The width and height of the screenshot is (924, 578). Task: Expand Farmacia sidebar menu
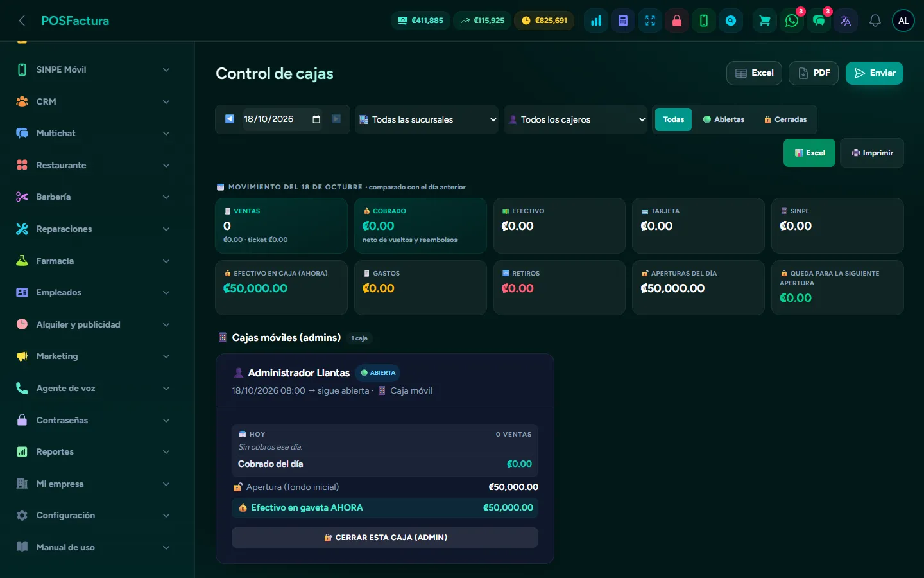[x=94, y=261]
